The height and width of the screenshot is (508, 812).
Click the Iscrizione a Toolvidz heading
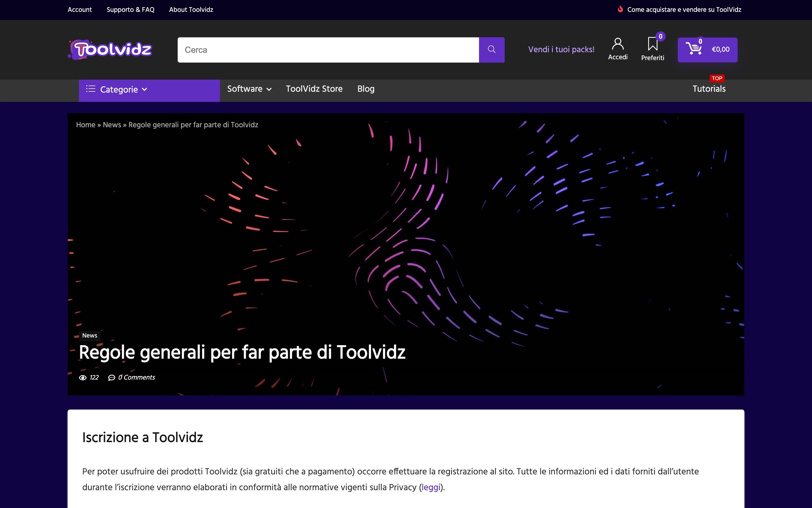(143, 437)
